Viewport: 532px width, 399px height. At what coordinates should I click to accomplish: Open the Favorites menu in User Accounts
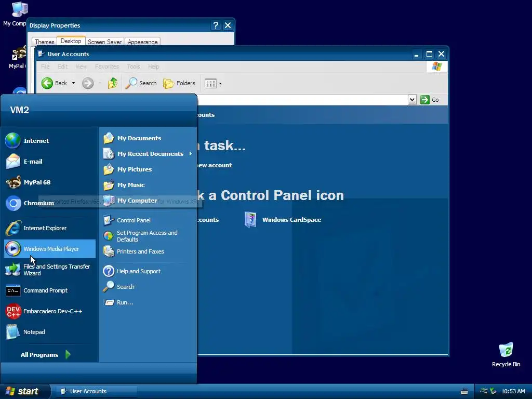(x=107, y=66)
